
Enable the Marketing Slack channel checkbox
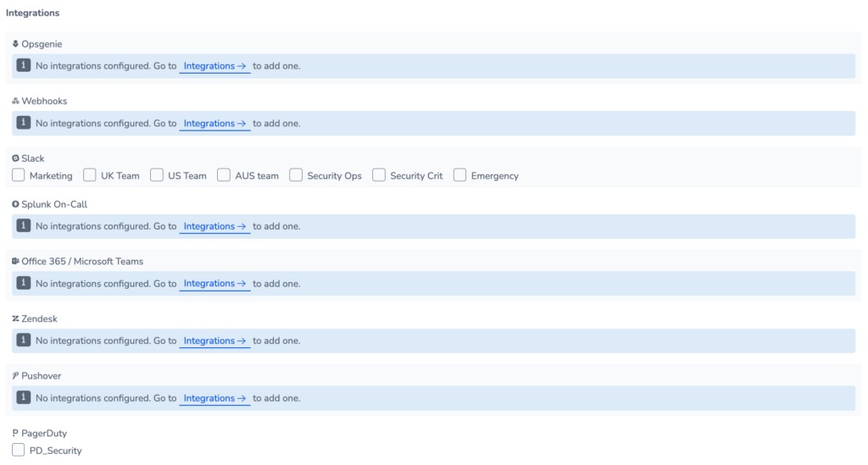19,175
